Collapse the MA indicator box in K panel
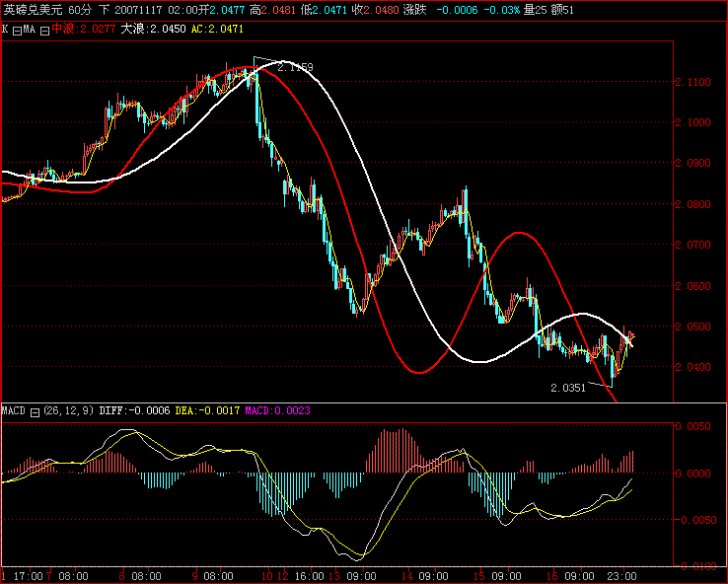 point(17,30)
